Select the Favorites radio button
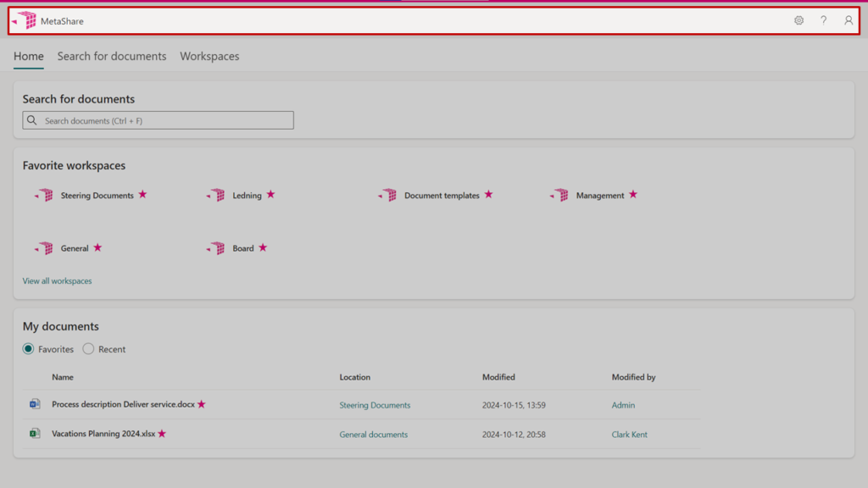 coord(29,349)
